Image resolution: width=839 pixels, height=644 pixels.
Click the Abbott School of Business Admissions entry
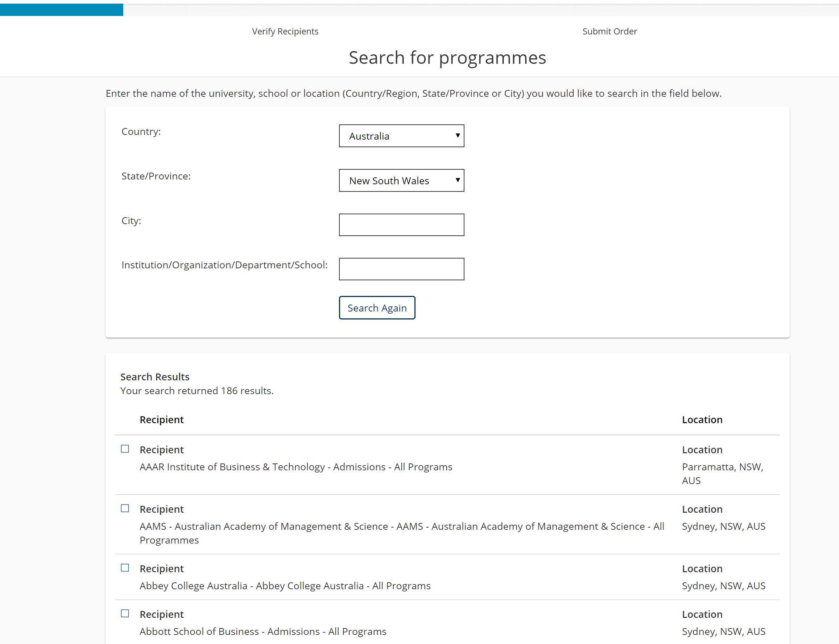263,631
